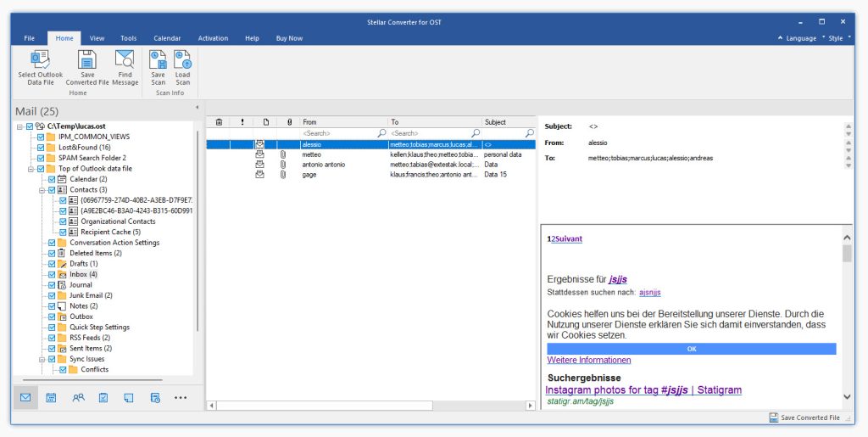Open the Calendar ribbon tab
This screenshot has height=437, width=868.
[167, 38]
